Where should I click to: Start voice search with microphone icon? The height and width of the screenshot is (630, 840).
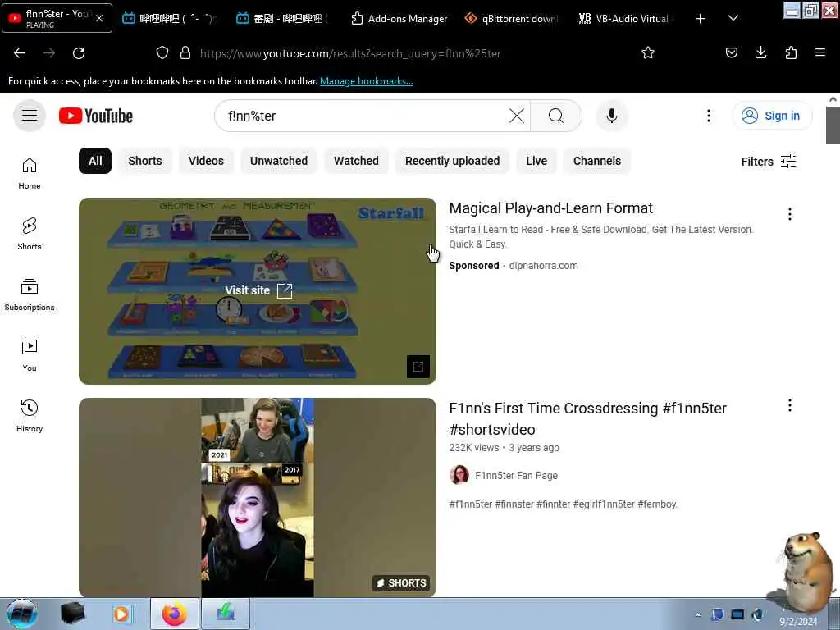pos(611,116)
